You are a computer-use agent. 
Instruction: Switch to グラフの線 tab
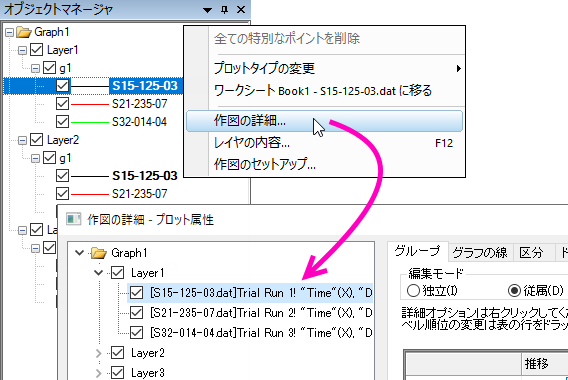pyautogui.click(x=480, y=253)
